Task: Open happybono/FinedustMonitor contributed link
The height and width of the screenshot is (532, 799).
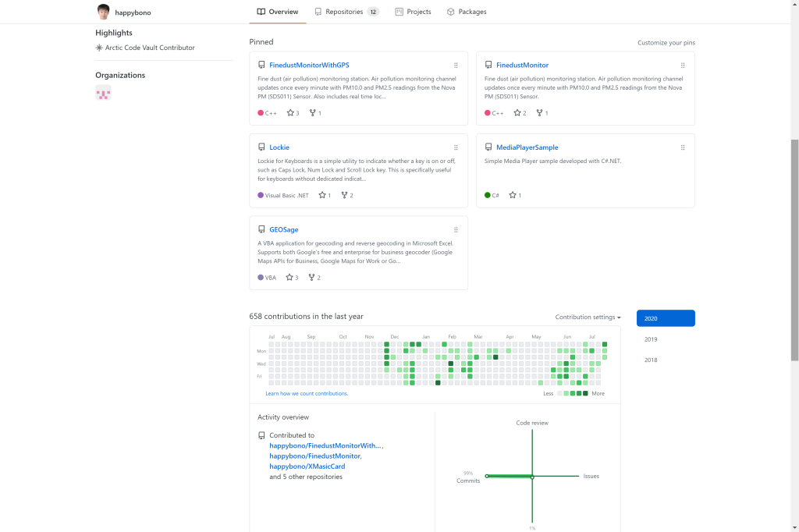Action: pyautogui.click(x=315, y=456)
